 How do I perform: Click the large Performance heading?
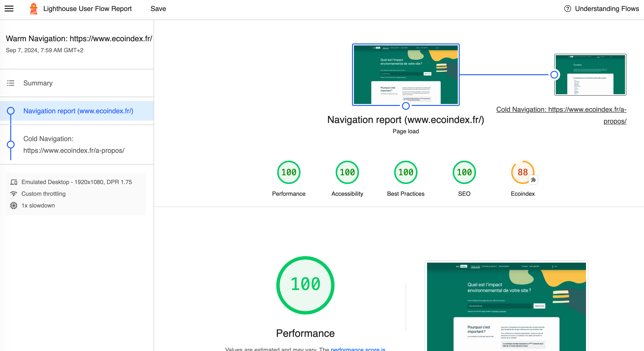point(305,333)
